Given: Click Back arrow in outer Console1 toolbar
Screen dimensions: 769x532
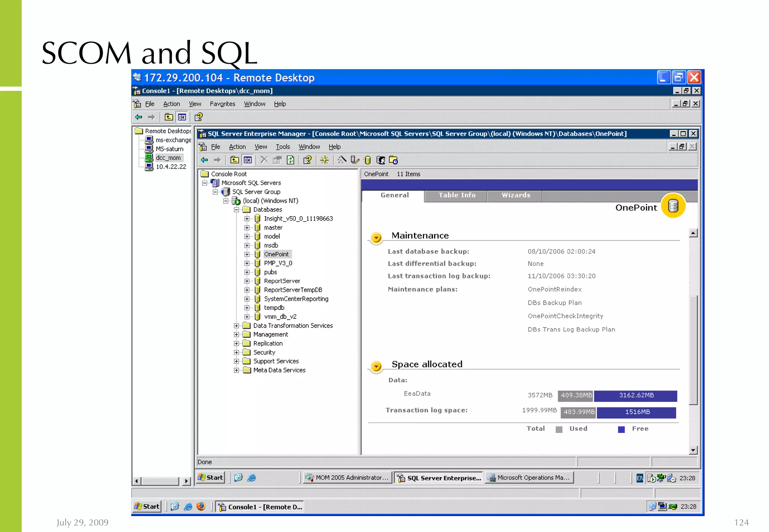Looking at the screenshot, I should click(139, 117).
